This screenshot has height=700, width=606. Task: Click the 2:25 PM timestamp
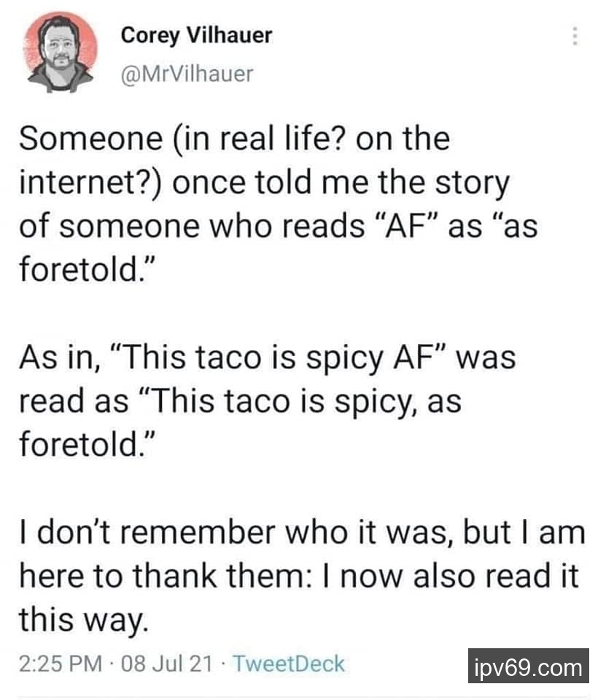[61, 664]
